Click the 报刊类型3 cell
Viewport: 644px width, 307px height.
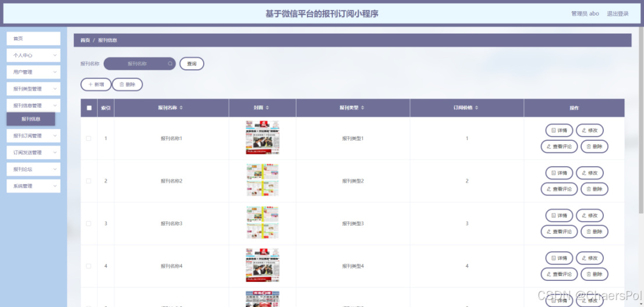pyautogui.click(x=353, y=224)
